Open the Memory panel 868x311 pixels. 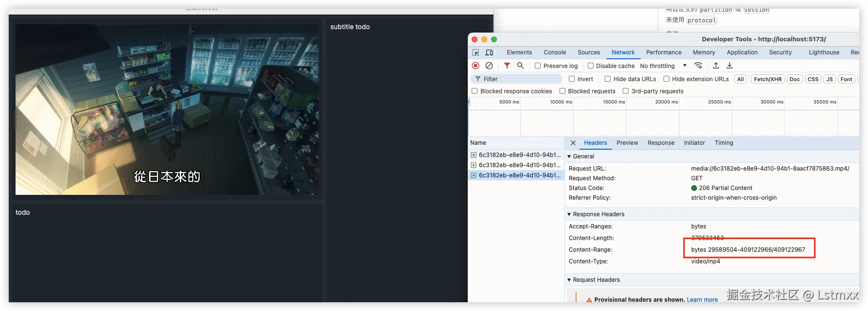(x=704, y=52)
